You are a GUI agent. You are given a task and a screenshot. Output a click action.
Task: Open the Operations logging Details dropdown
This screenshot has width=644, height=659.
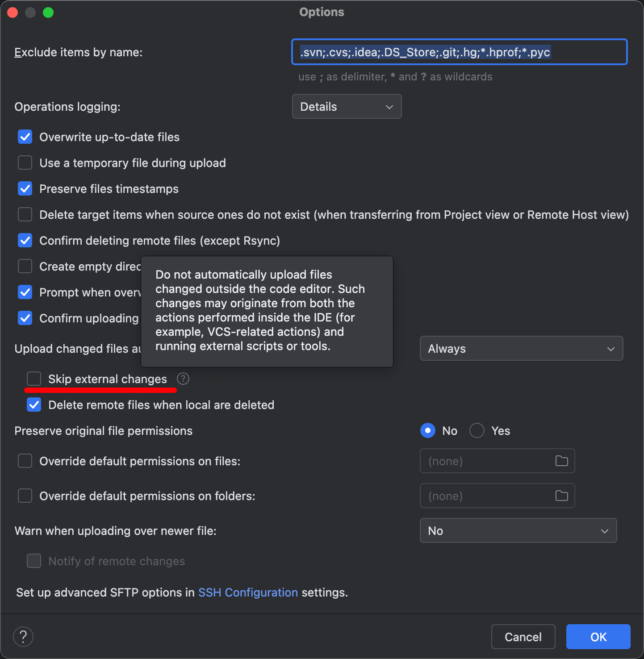pos(347,107)
